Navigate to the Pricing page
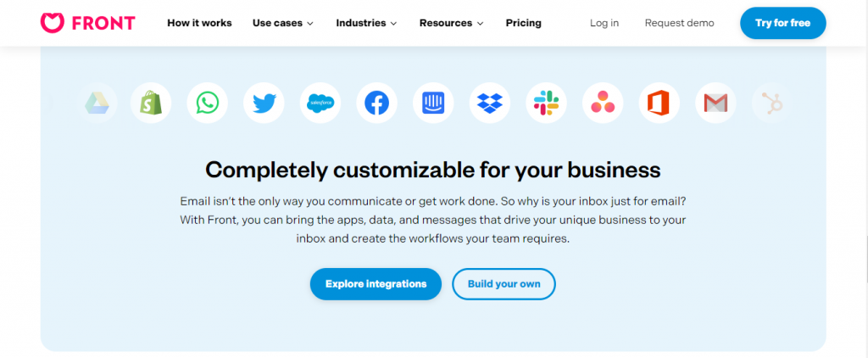This screenshot has width=868, height=358. click(x=524, y=23)
